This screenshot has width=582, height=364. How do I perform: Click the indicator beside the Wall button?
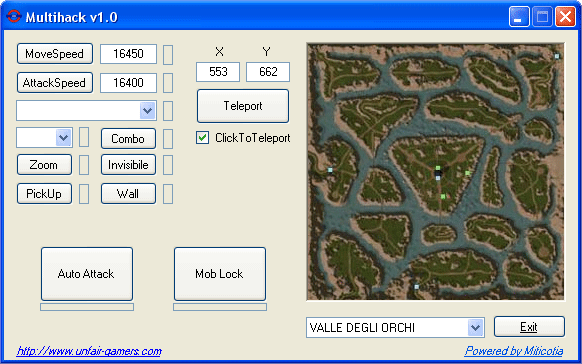click(x=168, y=194)
